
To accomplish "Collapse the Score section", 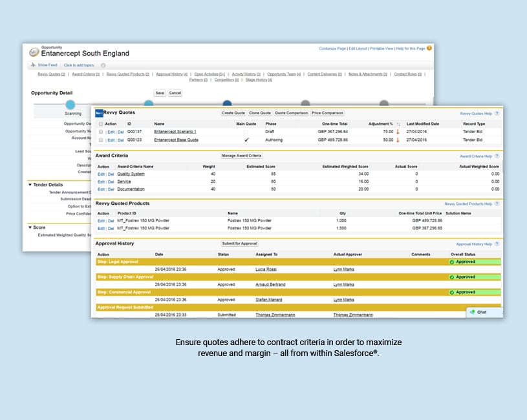I will [x=30, y=227].
